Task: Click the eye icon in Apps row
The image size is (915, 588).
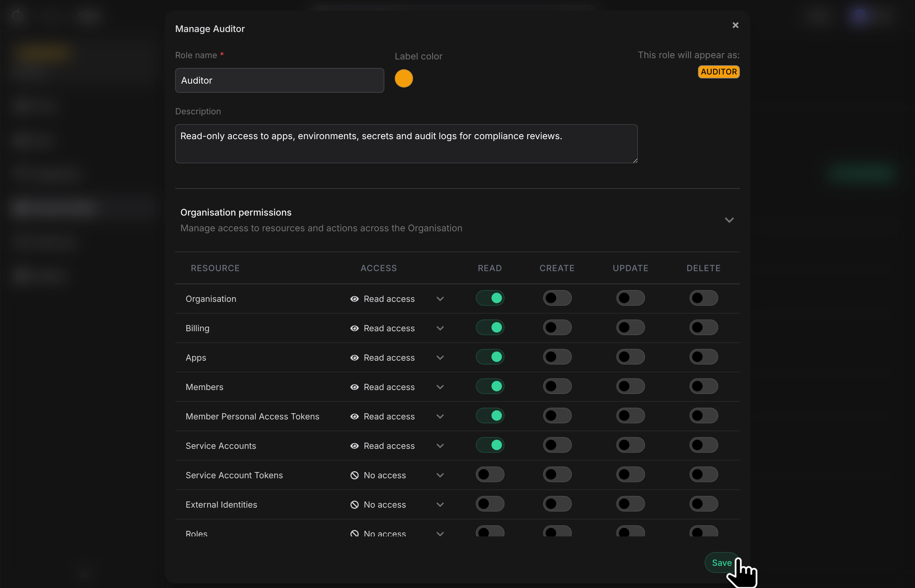Action: coord(354,358)
